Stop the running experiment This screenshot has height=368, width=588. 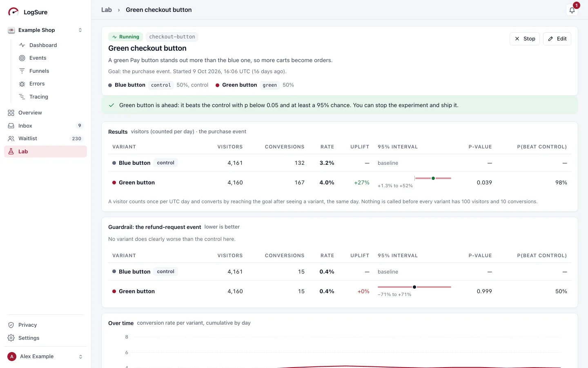(525, 39)
